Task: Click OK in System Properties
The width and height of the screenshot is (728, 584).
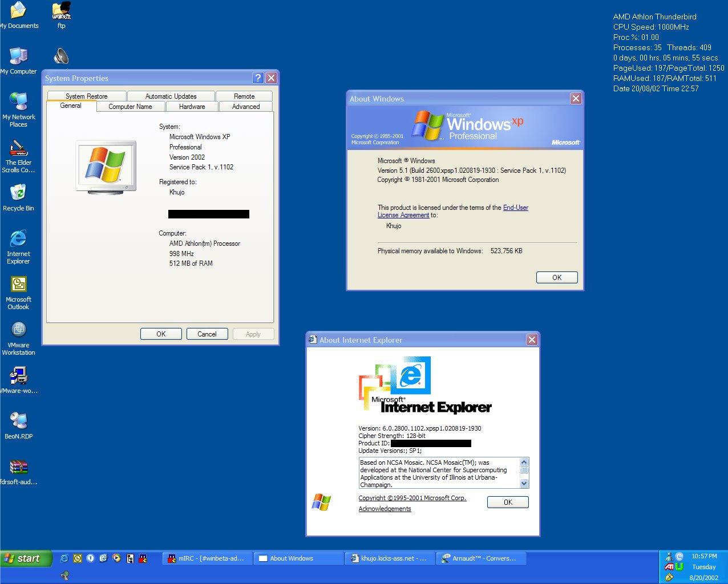Action: [161, 334]
